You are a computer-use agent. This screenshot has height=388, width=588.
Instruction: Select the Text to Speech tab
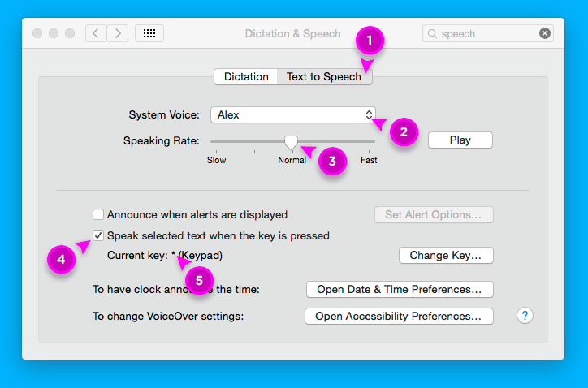[323, 77]
